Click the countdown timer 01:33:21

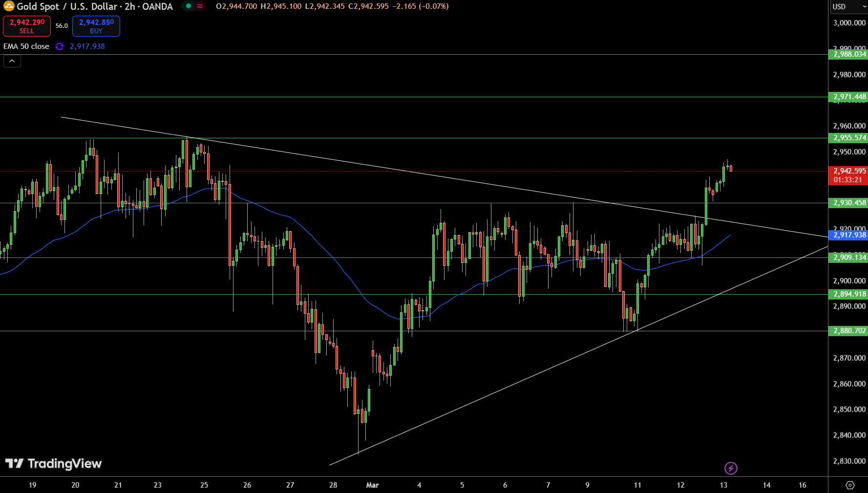(848, 180)
